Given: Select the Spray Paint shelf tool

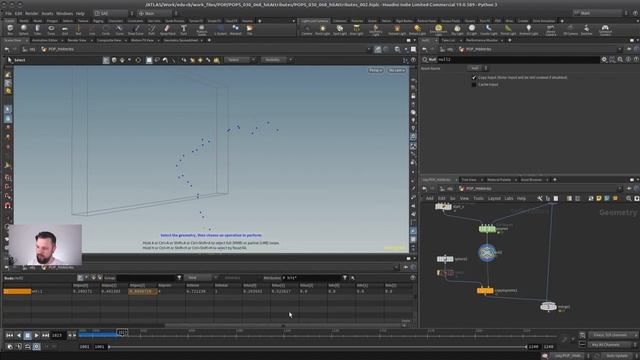Looking at the screenshot, I should coord(167,29).
